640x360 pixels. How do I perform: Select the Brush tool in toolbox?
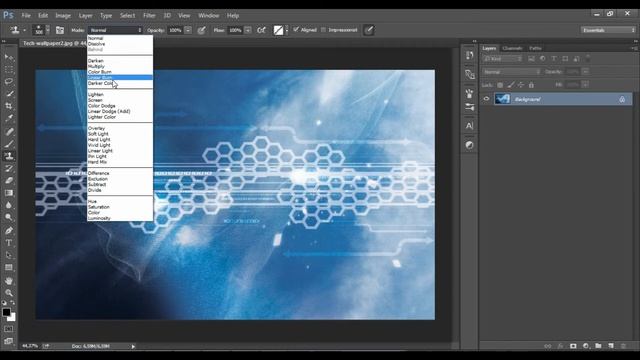click(9, 144)
